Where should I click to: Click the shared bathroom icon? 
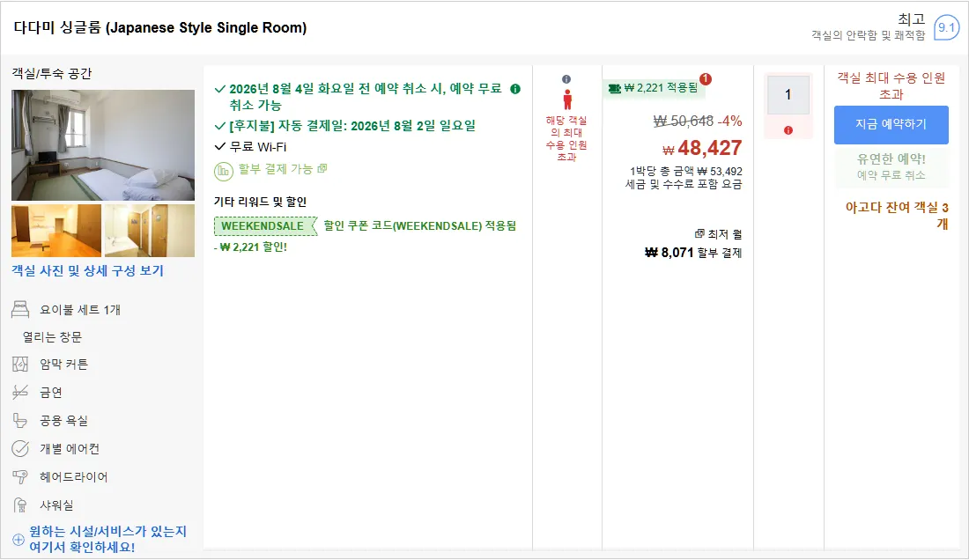click(x=20, y=421)
